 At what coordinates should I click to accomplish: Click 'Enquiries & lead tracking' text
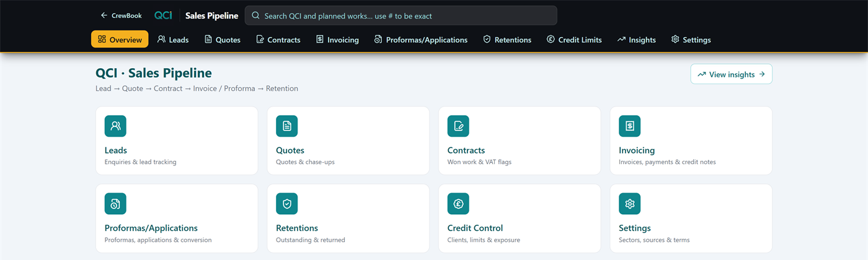tap(141, 162)
